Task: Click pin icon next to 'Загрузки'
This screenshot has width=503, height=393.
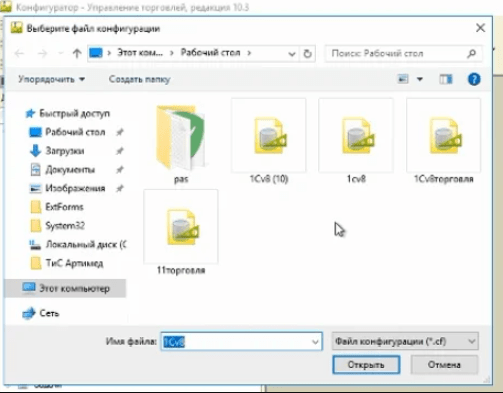Action: pyautogui.click(x=119, y=151)
